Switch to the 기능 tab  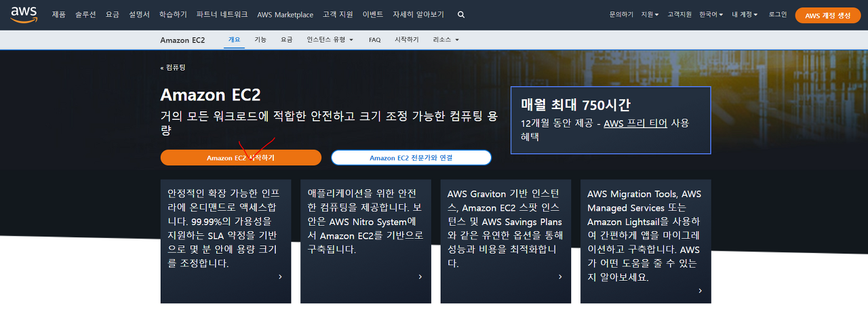(x=260, y=39)
